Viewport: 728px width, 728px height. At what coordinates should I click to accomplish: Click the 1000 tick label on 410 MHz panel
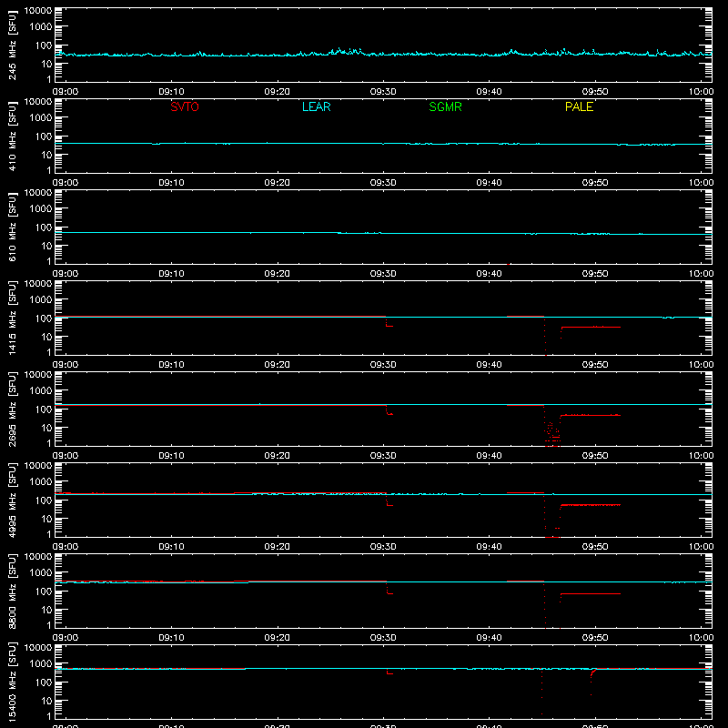point(41,118)
